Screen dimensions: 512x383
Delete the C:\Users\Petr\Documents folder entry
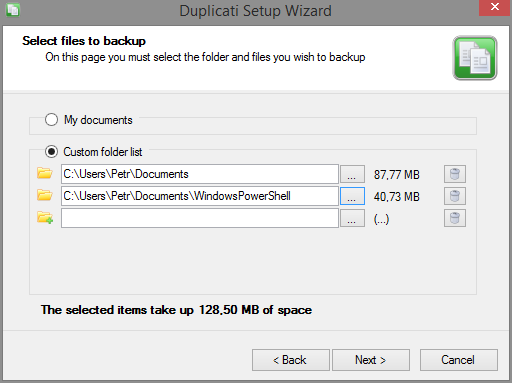click(x=455, y=174)
